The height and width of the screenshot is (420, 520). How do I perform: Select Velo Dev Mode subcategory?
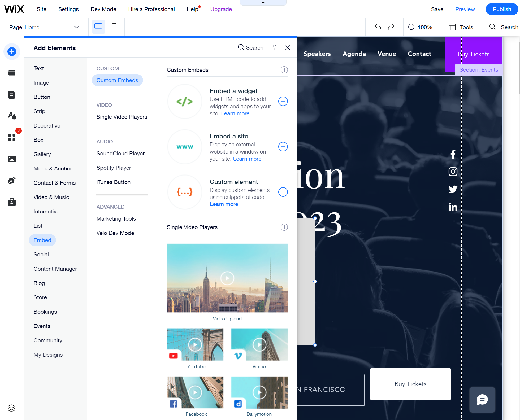click(x=115, y=233)
